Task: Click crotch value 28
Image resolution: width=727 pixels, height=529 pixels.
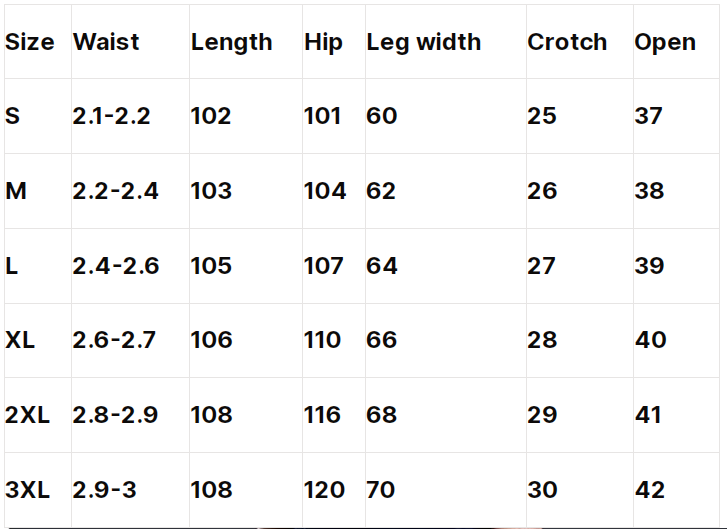Action: pyautogui.click(x=542, y=340)
